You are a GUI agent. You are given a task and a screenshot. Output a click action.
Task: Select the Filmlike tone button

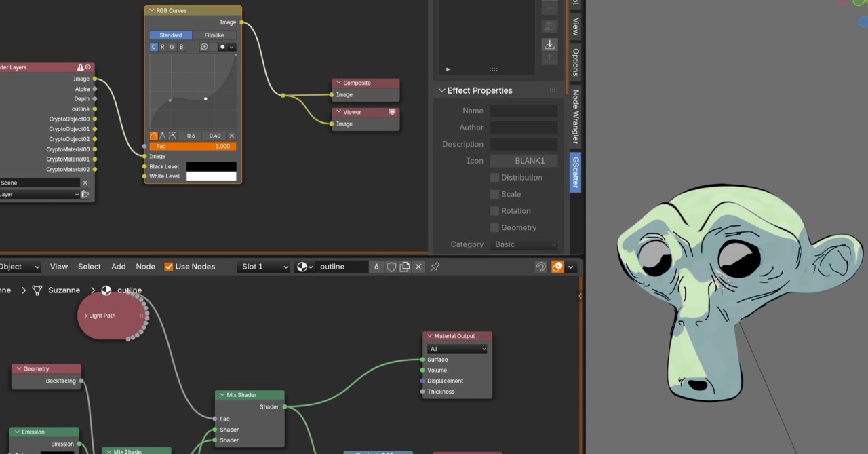[x=214, y=35]
